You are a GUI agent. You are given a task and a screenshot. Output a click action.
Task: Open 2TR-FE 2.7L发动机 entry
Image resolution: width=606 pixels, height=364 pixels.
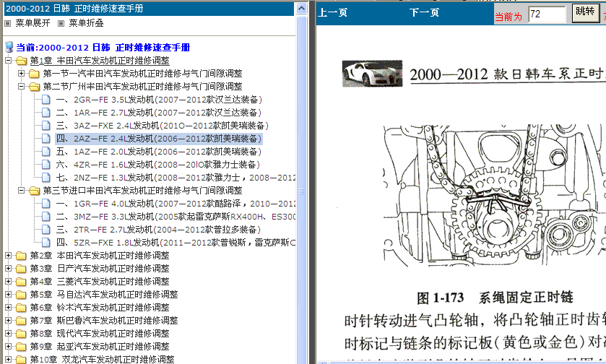(158, 230)
